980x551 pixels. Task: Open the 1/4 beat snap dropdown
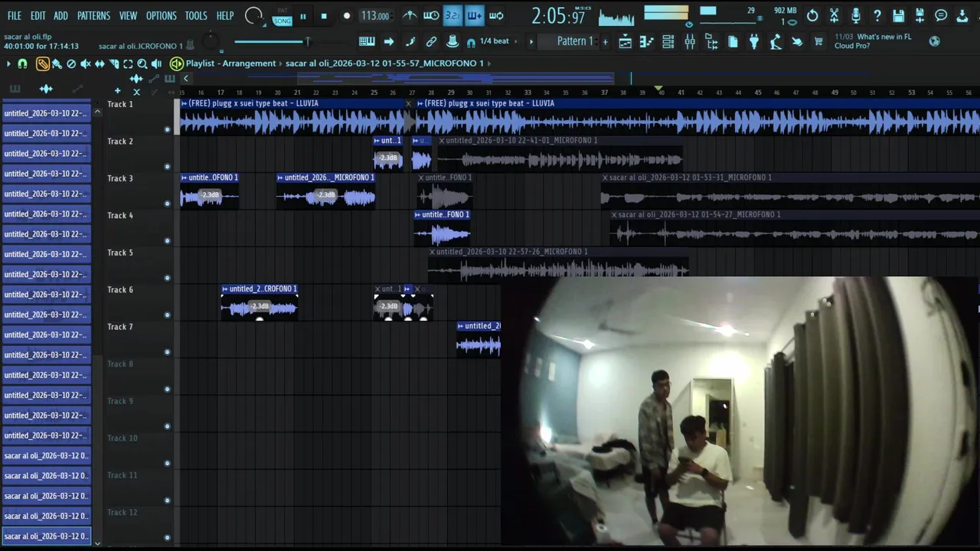pyautogui.click(x=494, y=41)
